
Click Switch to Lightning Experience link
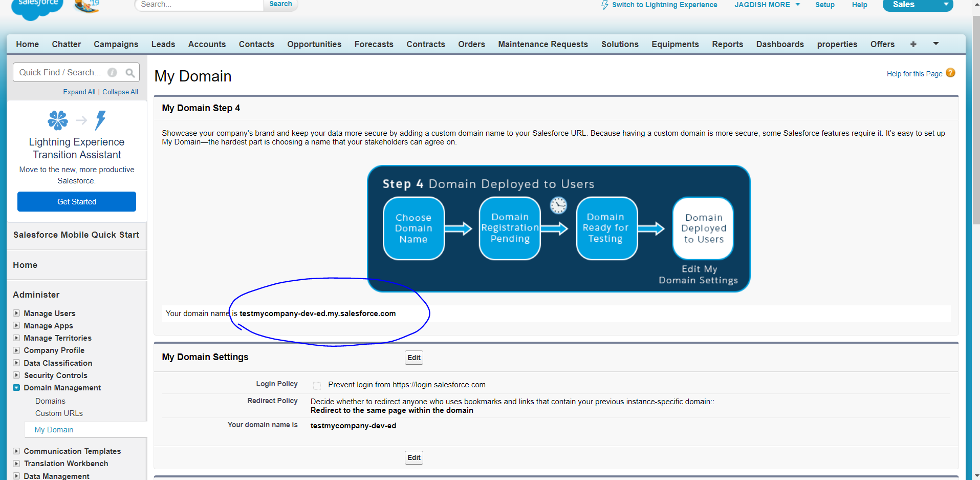pyautogui.click(x=664, y=5)
